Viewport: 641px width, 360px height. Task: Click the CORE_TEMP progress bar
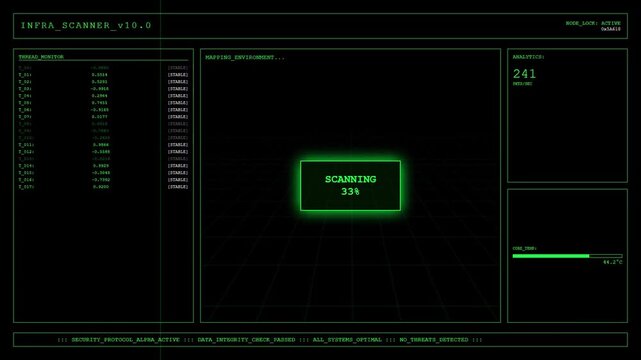pos(567,256)
